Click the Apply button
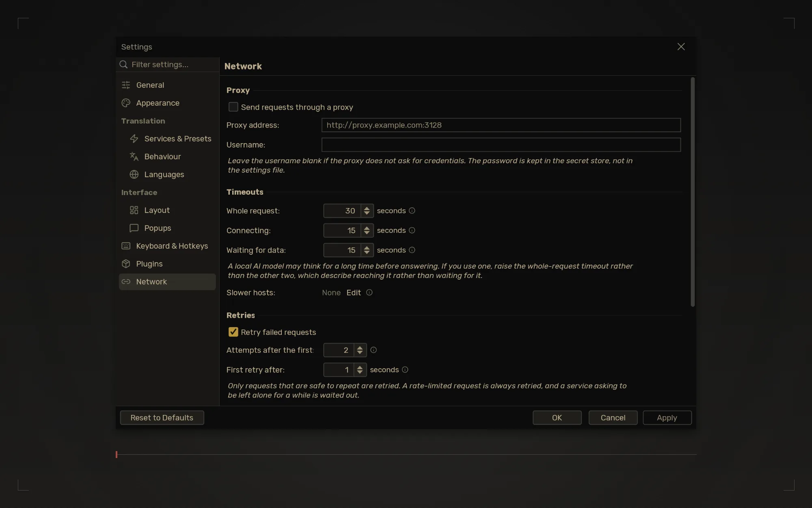The width and height of the screenshot is (812, 508). 667,418
